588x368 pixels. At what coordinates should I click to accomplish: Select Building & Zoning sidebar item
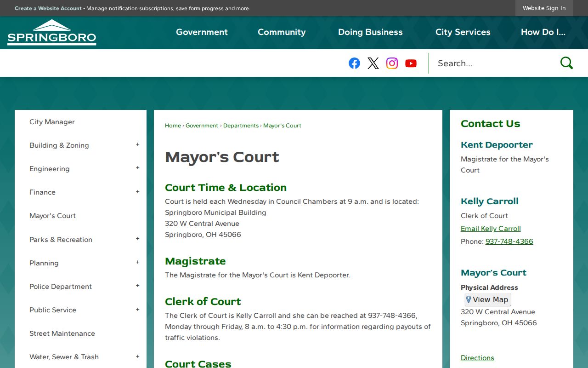point(59,145)
